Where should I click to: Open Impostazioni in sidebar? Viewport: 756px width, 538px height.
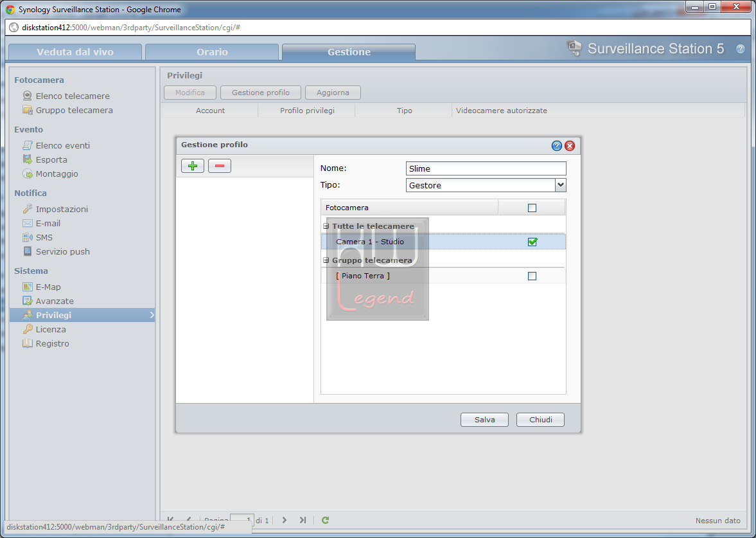pos(62,209)
